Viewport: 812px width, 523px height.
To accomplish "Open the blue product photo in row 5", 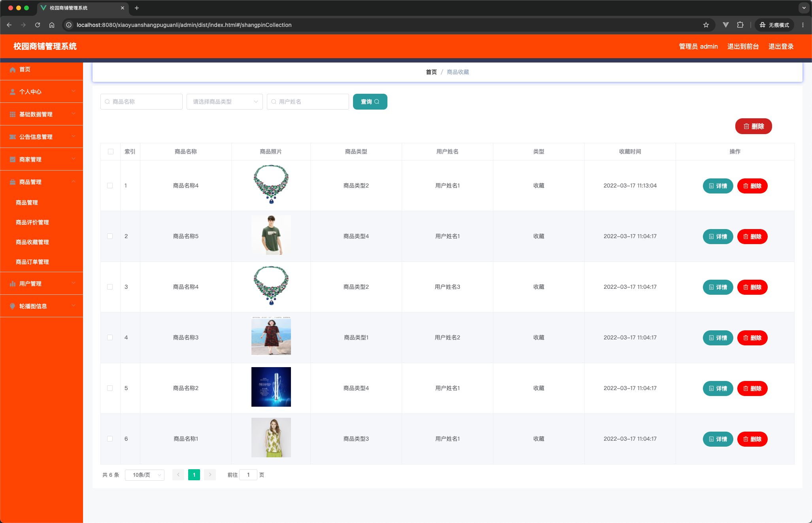I will coord(271,387).
